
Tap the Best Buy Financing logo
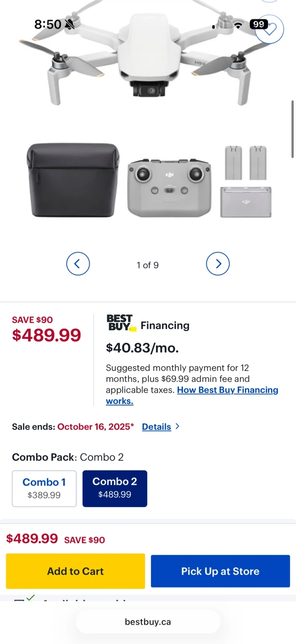[121, 322]
